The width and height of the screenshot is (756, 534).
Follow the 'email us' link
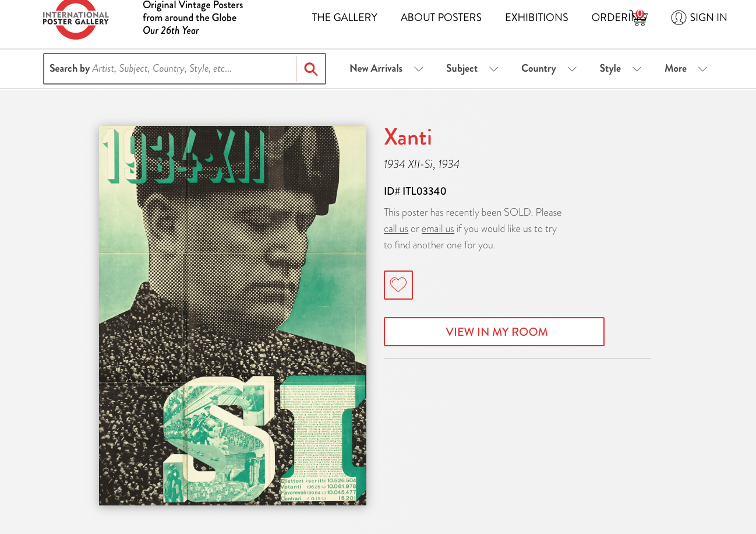[437, 229]
